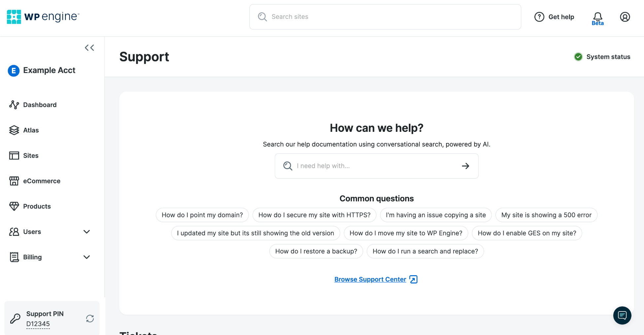Screen dimensions: 644x335
Task: Click the account profile icon
Action: tap(625, 17)
